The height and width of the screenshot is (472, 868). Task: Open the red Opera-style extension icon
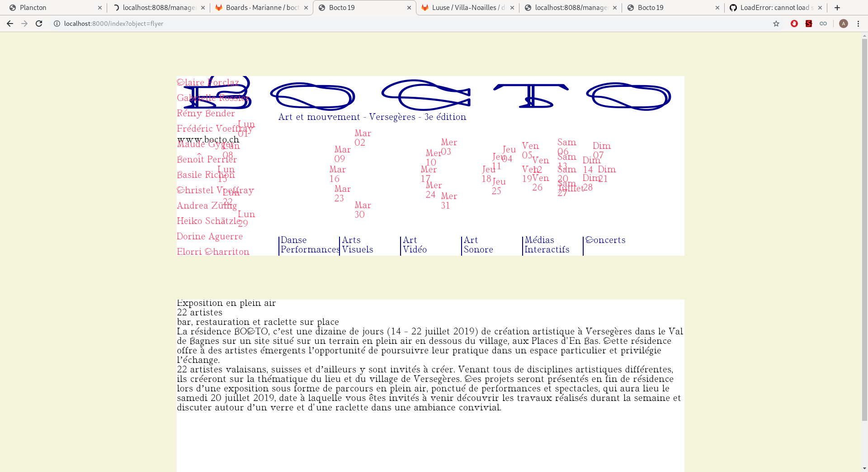(x=794, y=24)
